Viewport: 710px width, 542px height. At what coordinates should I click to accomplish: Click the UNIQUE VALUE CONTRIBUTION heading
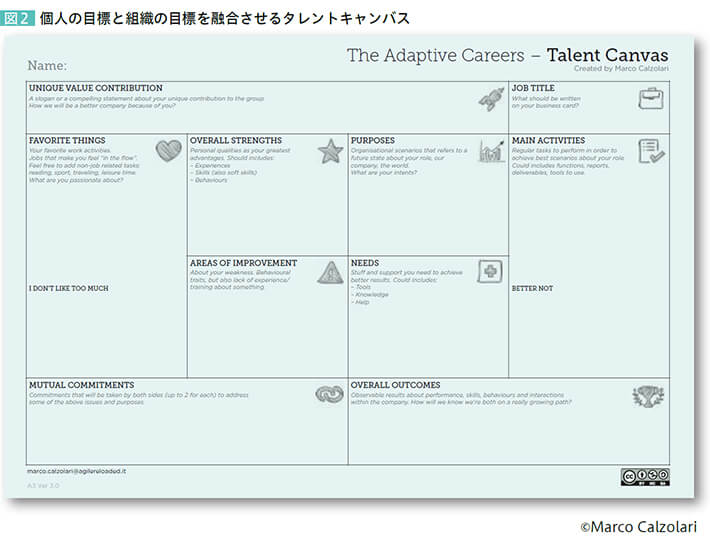click(x=96, y=88)
